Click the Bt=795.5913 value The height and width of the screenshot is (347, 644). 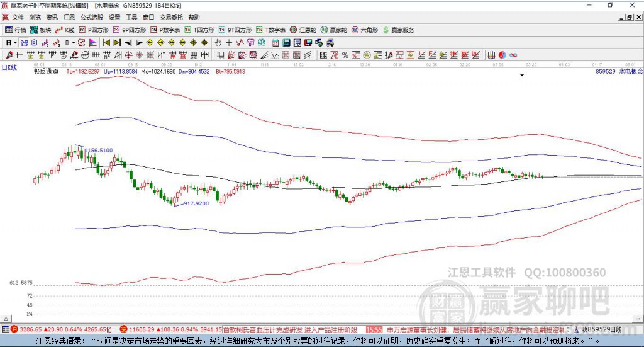pos(230,72)
